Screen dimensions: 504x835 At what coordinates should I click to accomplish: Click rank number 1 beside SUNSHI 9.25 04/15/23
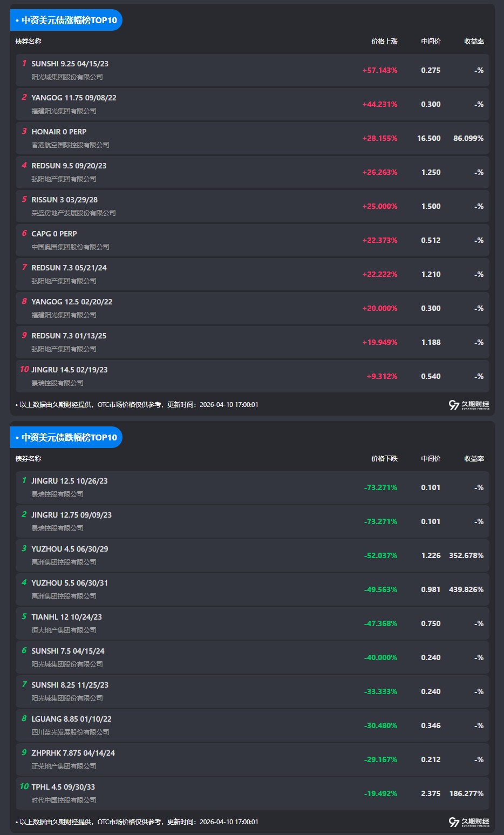tap(24, 64)
